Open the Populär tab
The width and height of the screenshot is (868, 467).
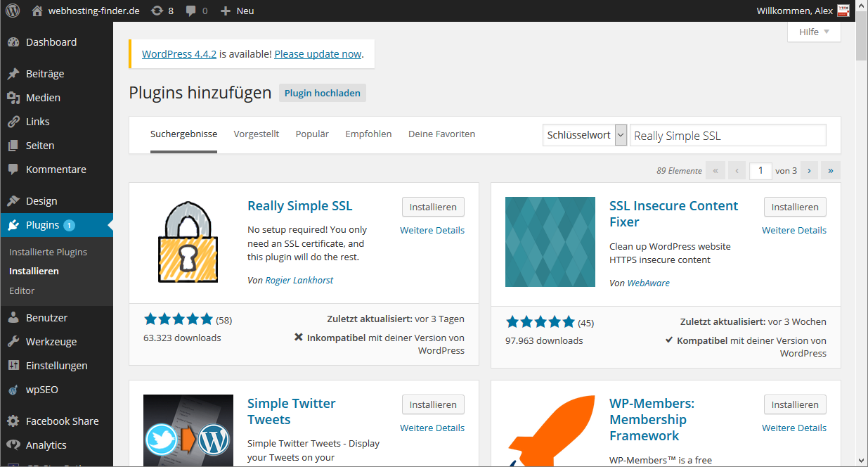[x=312, y=134]
